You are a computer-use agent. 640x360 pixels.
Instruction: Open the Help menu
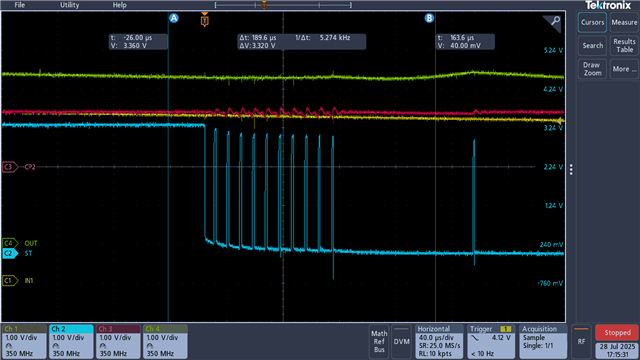(x=119, y=5)
